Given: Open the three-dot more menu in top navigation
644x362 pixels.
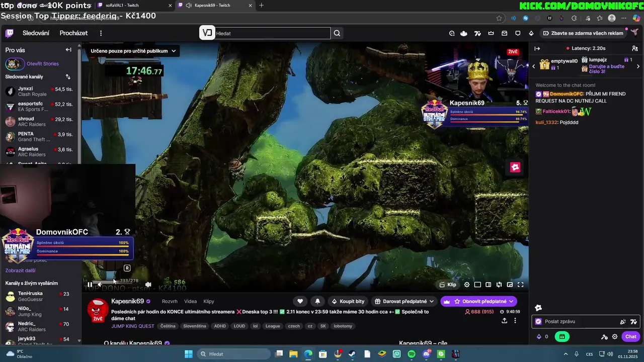Looking at the screenshot, I should [x=101, y=33].
